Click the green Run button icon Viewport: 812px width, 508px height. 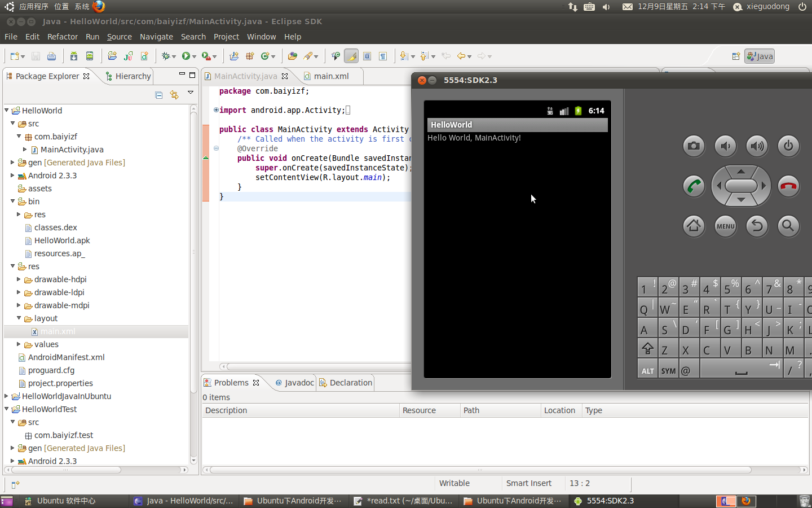[x=186, y=56]
